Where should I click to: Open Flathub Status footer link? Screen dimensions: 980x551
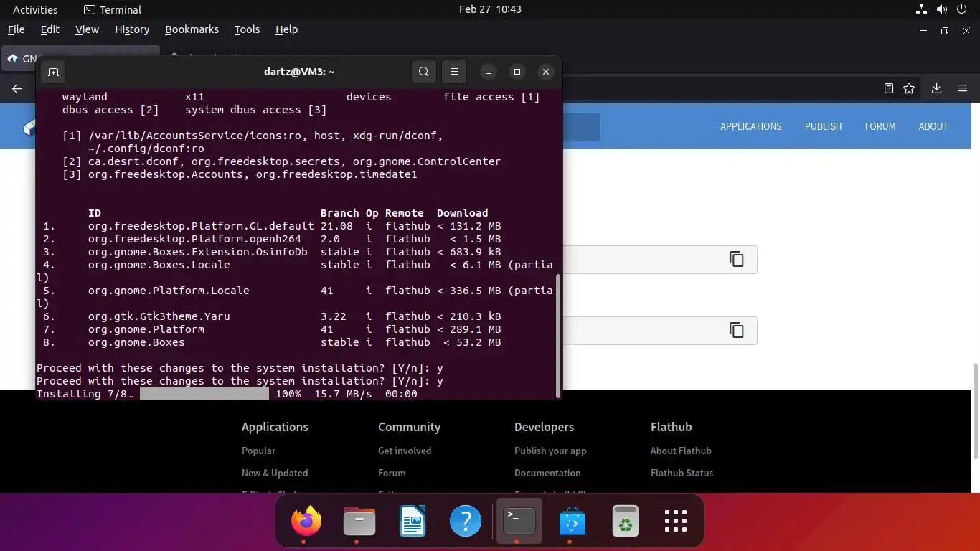(682, 473)
